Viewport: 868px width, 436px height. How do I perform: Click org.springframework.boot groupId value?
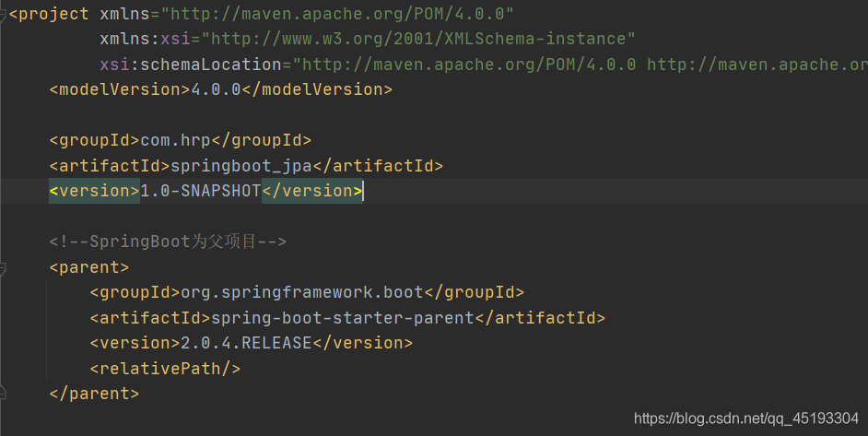[x=302, y=292]
